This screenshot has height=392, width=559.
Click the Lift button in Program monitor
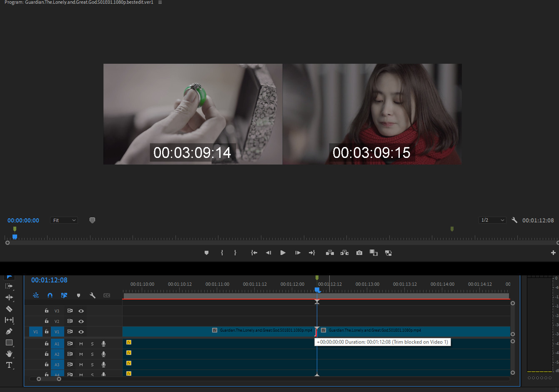[330, 253]
